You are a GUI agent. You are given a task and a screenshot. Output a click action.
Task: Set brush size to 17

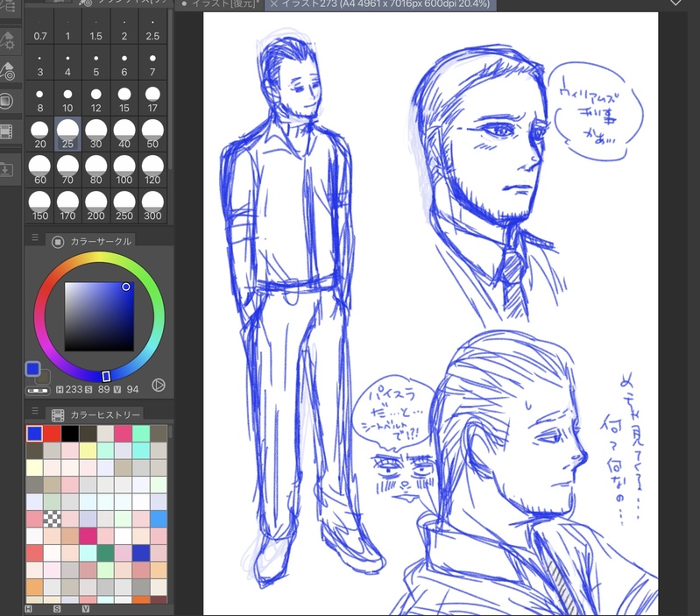[152, 99]
